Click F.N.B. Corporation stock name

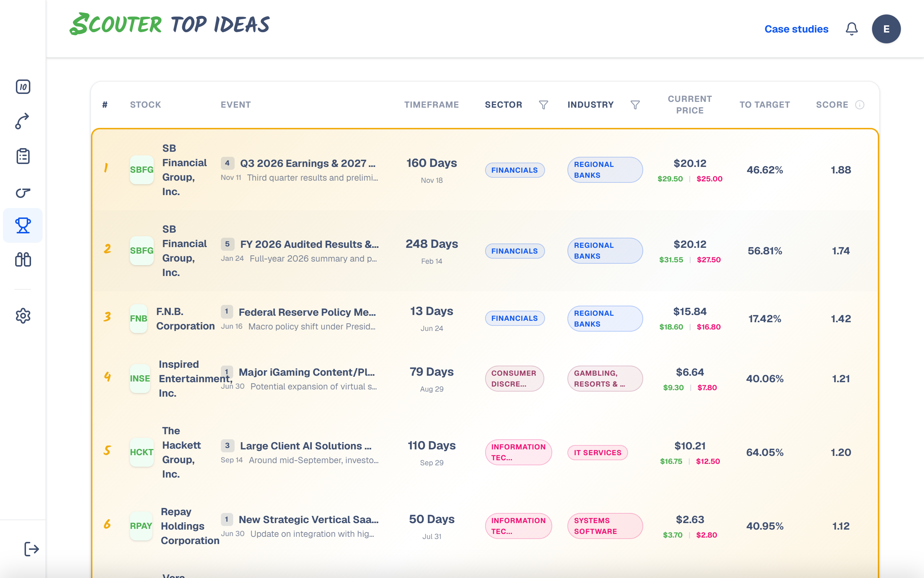(185, 319)
